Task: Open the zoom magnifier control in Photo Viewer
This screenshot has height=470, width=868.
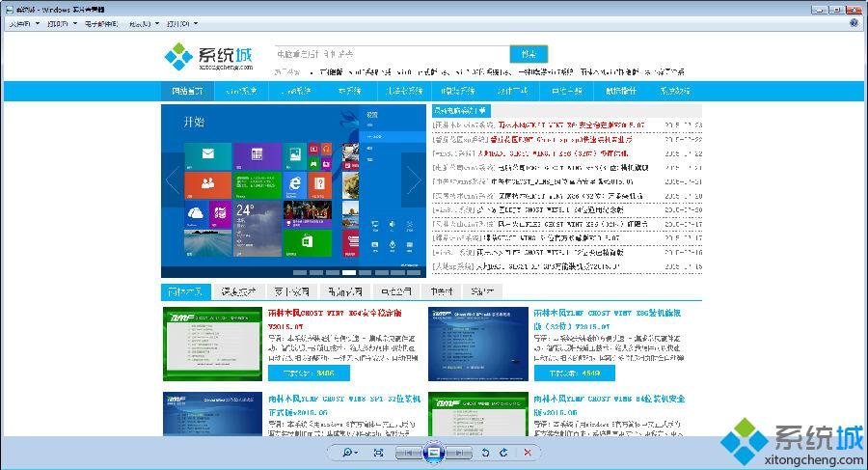Action: (x=349, y=453)
